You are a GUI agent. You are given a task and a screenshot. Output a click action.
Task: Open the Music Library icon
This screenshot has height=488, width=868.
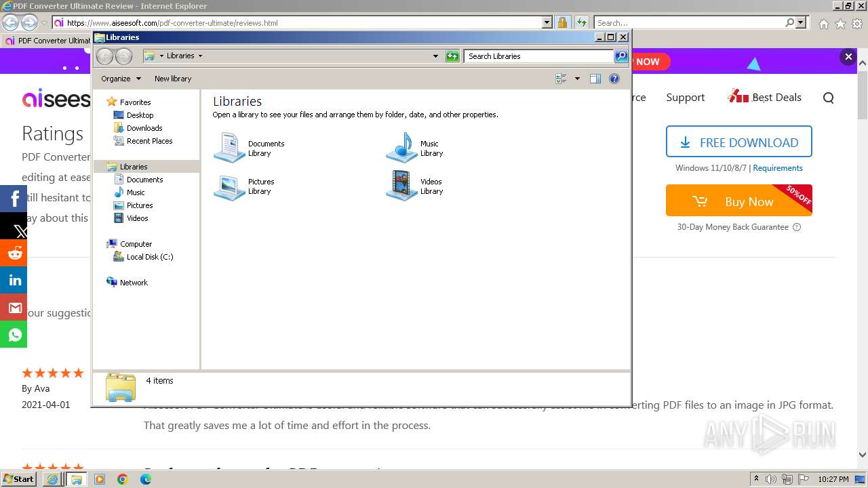click(414, 148)
